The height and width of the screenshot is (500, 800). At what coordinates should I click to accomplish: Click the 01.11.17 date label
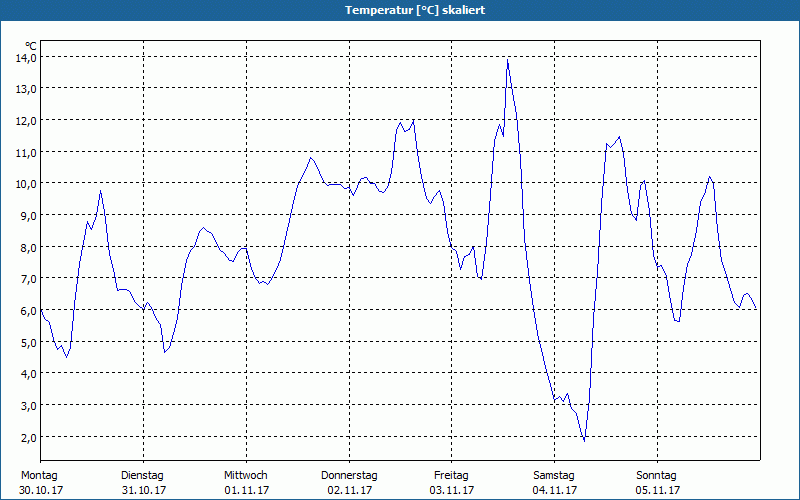coord(246,490)
